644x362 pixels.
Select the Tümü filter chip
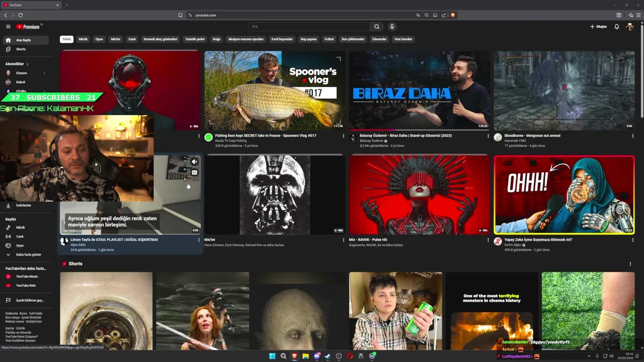pos(66,39)
